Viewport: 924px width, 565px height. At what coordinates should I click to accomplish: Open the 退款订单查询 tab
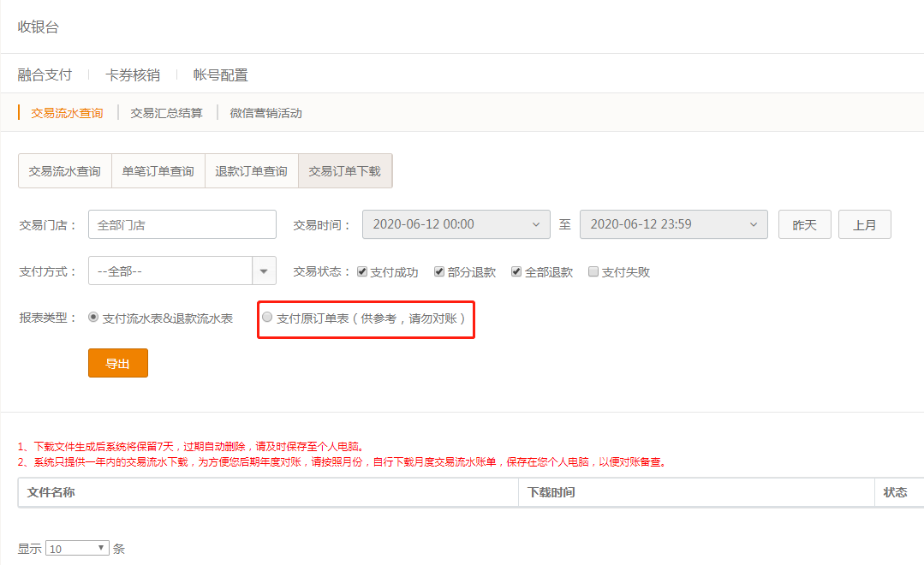click(251, 171)
